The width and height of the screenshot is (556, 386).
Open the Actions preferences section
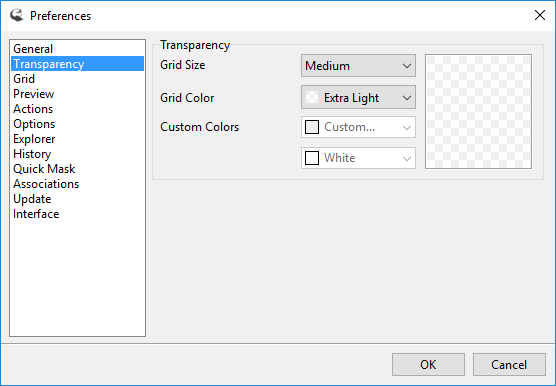pos(77,109)
